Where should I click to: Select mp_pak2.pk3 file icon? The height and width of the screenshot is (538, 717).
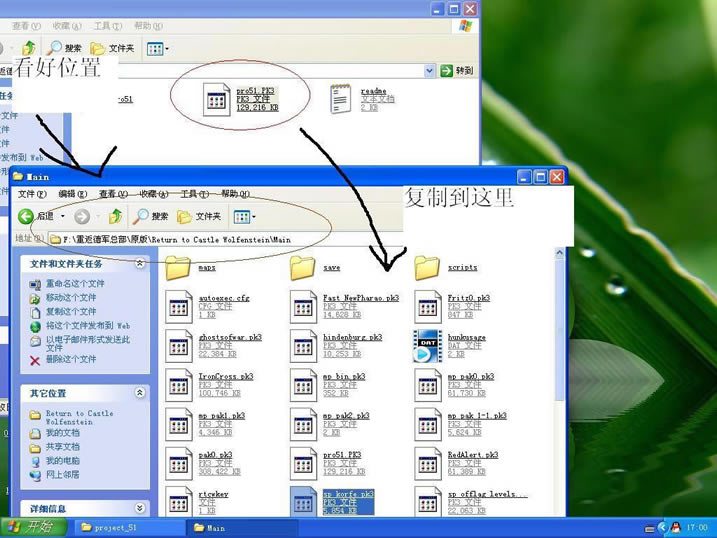tap(303, 425)
